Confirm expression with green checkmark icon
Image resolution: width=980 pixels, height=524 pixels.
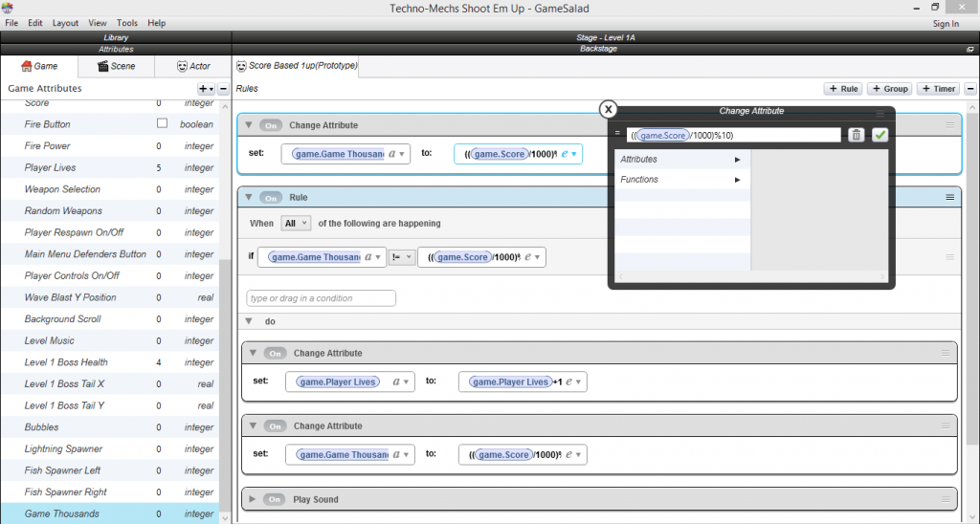tap(880, 134)
